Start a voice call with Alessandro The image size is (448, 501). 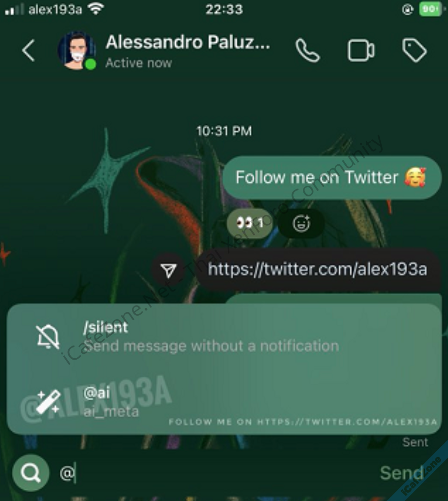[307, 51]
